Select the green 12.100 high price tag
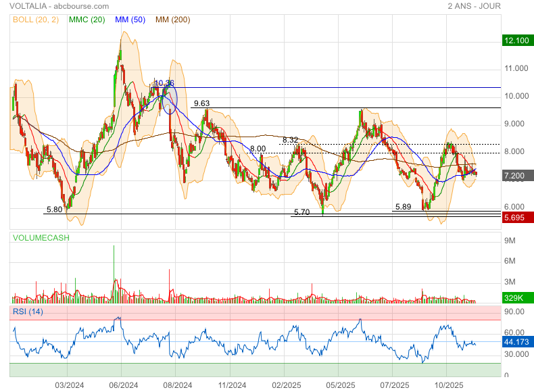Image resolution: width=534 pixels, height=392 pixels. click(x=518, y=41)
